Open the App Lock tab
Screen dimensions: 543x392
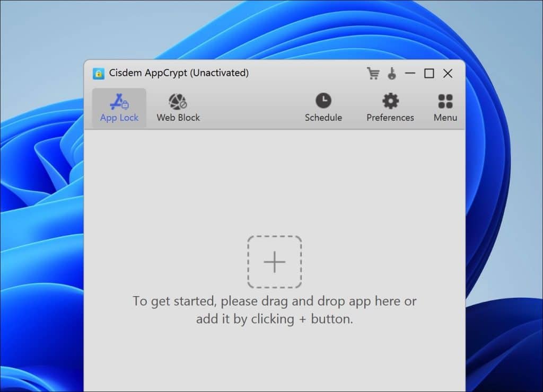click(119, 108)
